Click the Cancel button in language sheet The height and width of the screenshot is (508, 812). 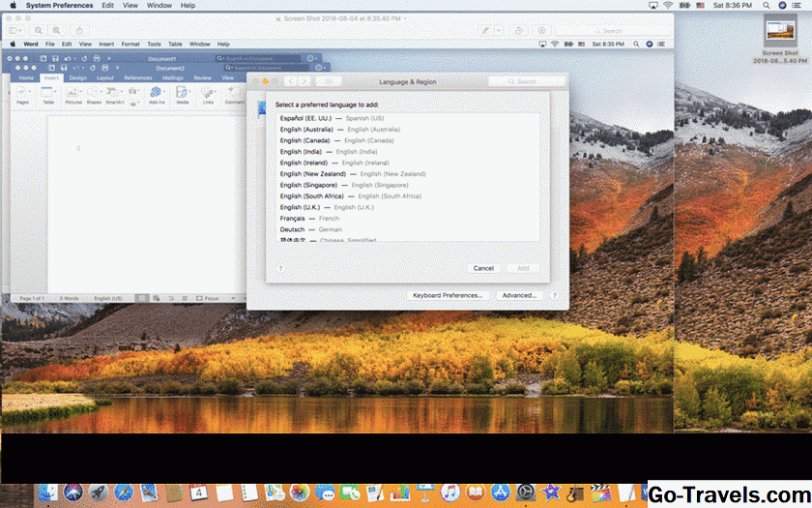click(x=483, y=268)
